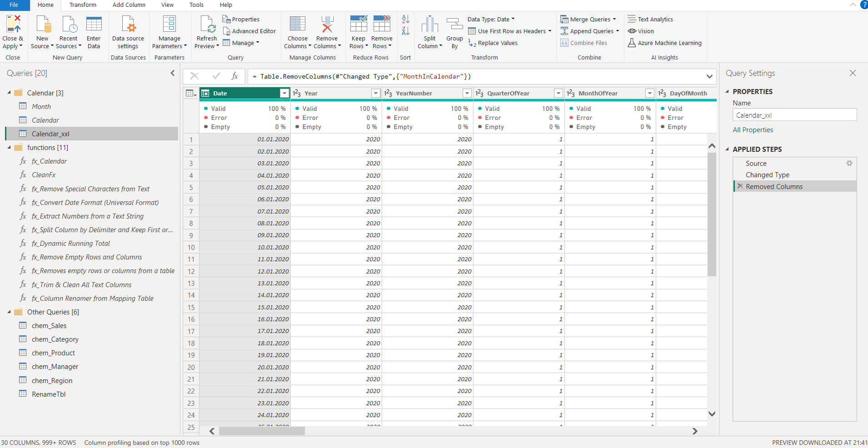Open Source step settings gear
Image resolution: width=868 pixels, height=448 pixels.
849,163
